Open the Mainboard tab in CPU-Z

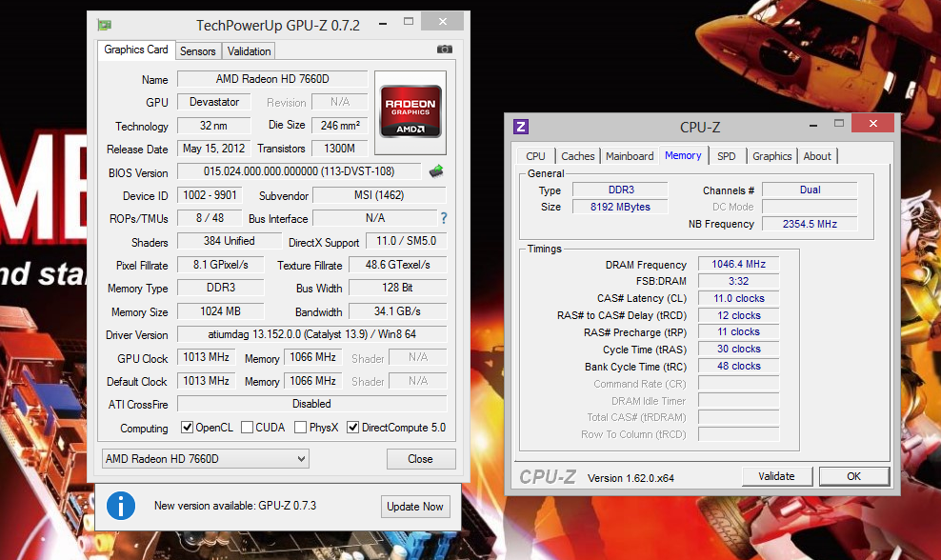[x=630, y=156]
